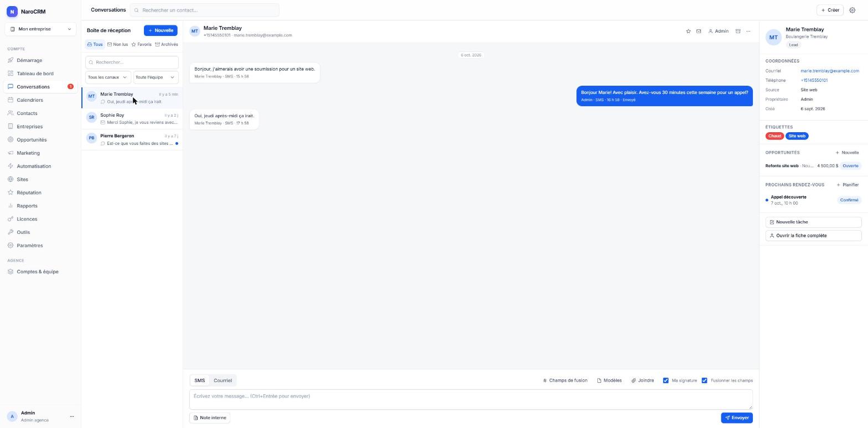Open the Toute l'équipe filter dropdown
This screenshot has height=428, width=868.
click(x=156, y=77)
